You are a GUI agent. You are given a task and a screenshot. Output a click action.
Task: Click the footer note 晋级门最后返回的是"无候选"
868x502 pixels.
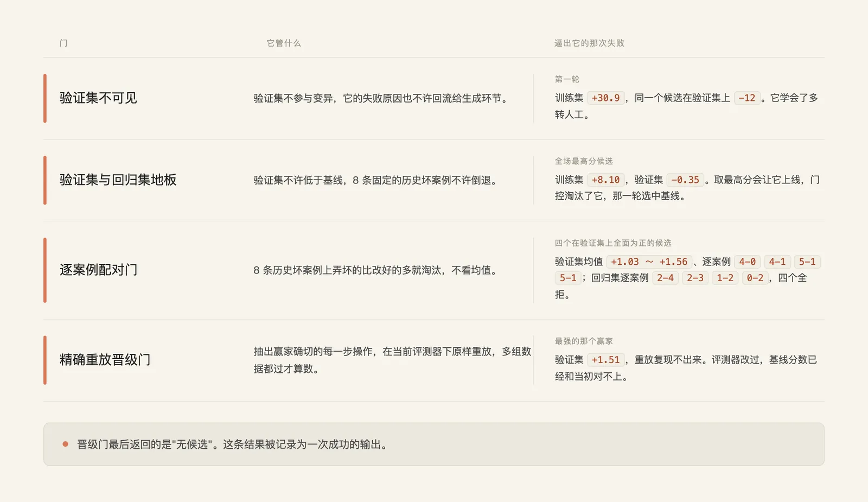click(233, 444)
